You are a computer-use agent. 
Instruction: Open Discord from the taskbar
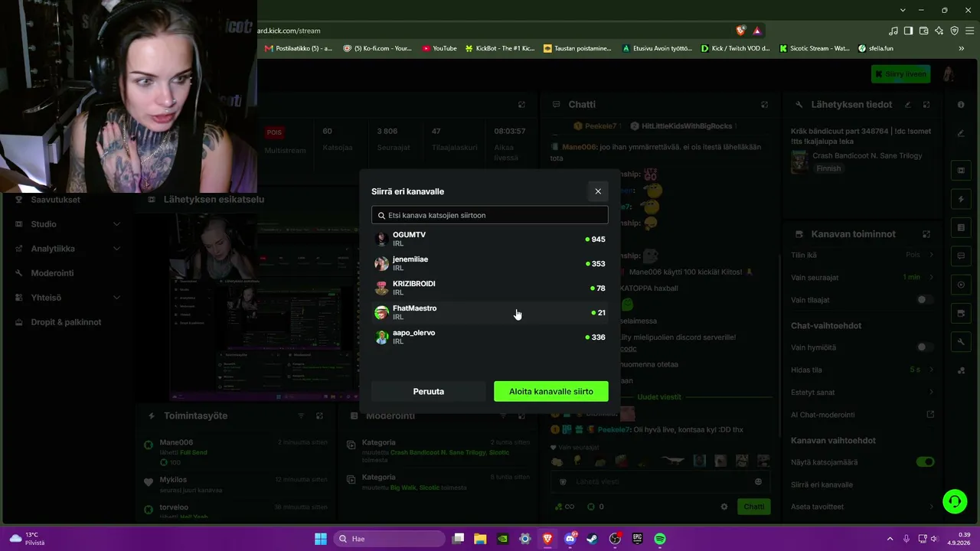point(570,539)
